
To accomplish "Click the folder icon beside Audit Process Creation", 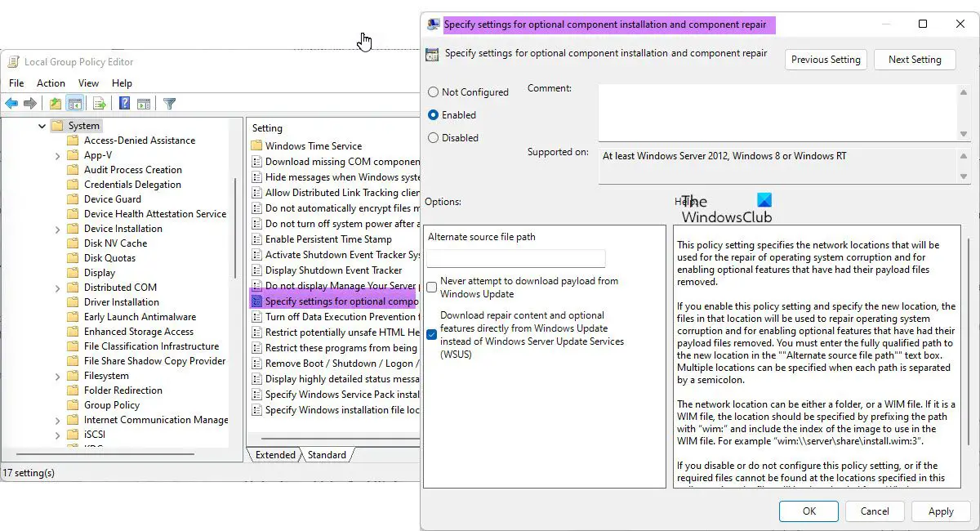I will pyautogui.click(x=73, y=170).
